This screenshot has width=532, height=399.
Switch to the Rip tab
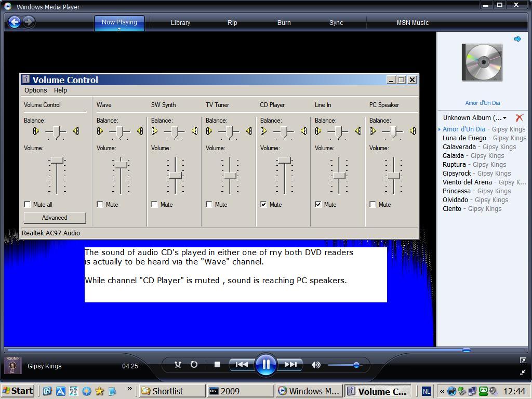pyautogui.click(x=232, y=23)
